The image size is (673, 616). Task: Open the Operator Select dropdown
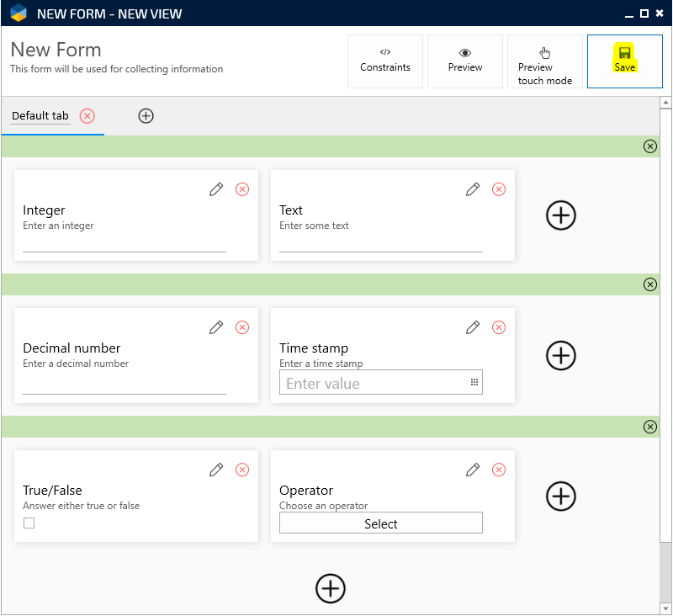click(x=380, y=523)
